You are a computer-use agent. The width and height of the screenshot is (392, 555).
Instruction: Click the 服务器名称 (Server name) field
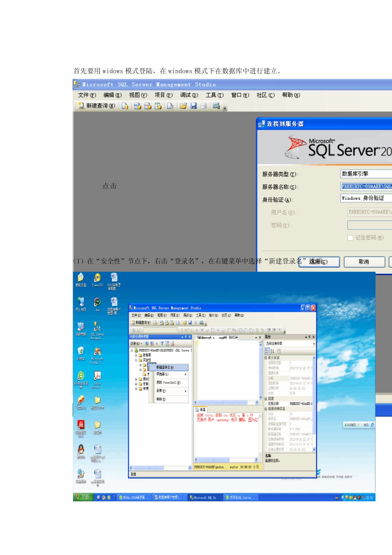point(366,186)
